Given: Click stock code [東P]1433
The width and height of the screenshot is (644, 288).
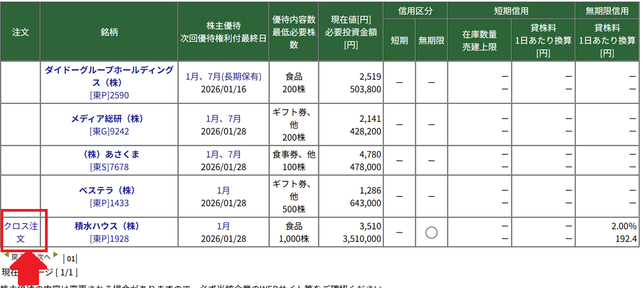Looking at the screenshot, I should tap(109, 203).
